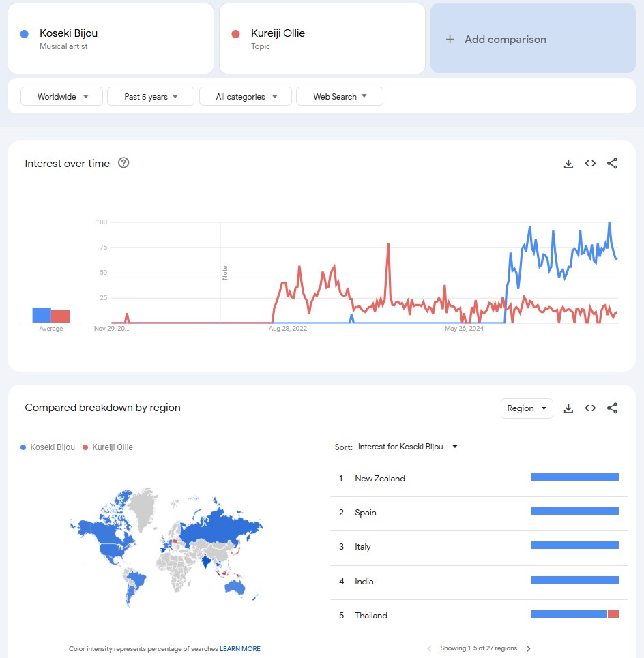Click the blue Koseki Bijou color dot
This screenshot has width=644, height=658.
(x=25, y=34)
